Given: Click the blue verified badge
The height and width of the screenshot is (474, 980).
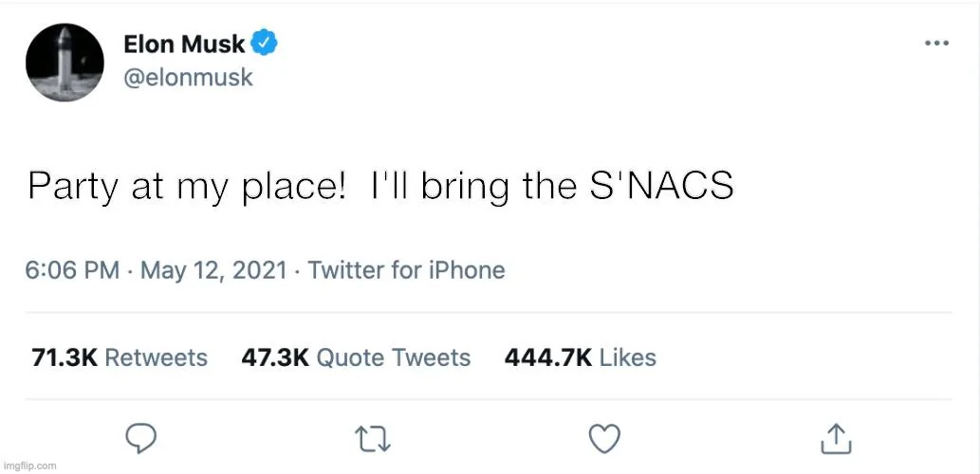Looking at the screenshot, I should pos(264,44).
